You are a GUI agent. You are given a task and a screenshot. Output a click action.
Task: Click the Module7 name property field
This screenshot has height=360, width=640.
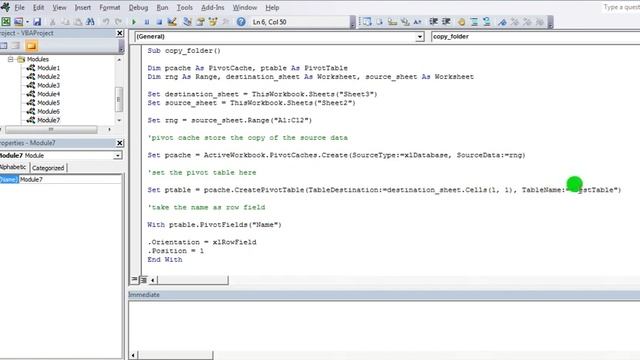click(70, 180)
